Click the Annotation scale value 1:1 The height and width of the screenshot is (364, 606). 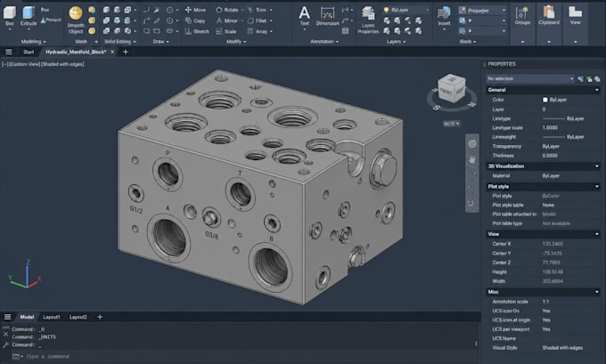click(x=545, y=302)
